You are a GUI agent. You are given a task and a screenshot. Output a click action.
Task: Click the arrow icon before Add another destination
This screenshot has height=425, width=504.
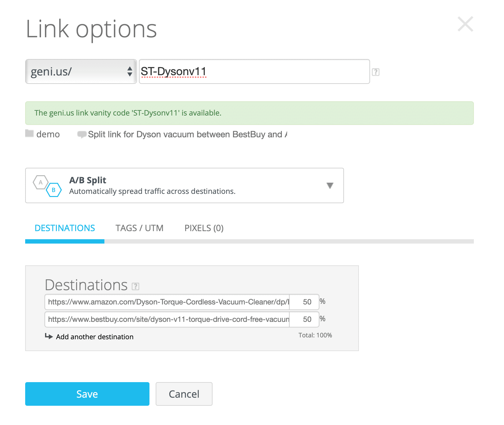[x=49, y=336]
